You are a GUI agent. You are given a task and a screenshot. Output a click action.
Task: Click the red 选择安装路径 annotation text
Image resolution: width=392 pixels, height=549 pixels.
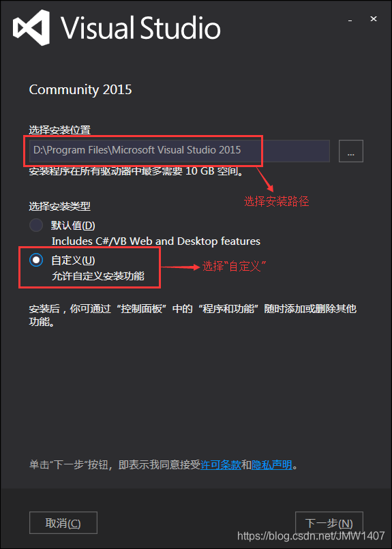coord(277,201)
